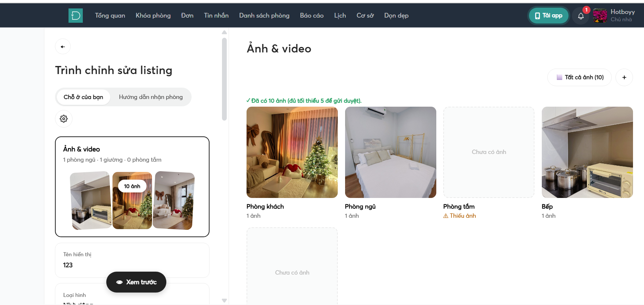Open Tin nhắn menu item
Viewport: 644px width, 305px height.
(216, 15)
